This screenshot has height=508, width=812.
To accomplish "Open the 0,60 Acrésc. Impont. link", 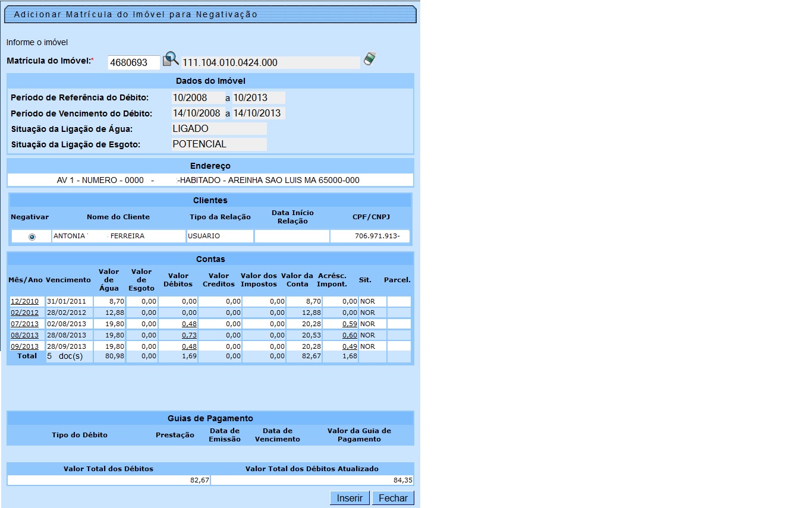I will point(350,336).
